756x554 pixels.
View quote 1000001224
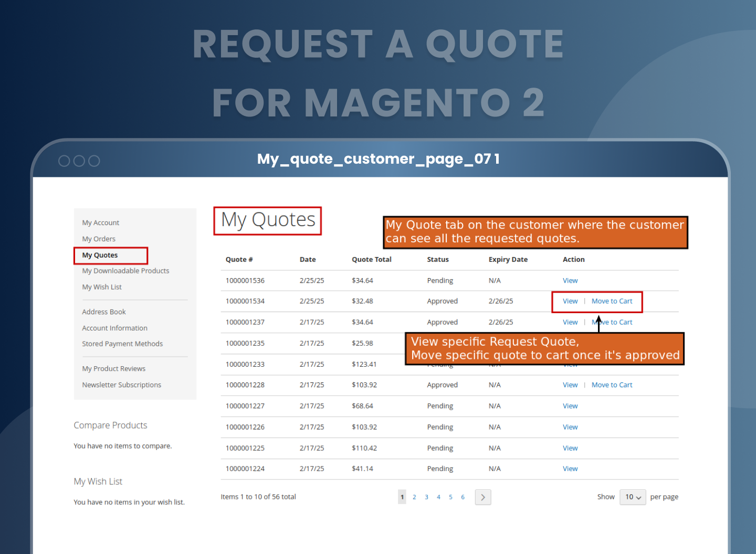[570, 469]
